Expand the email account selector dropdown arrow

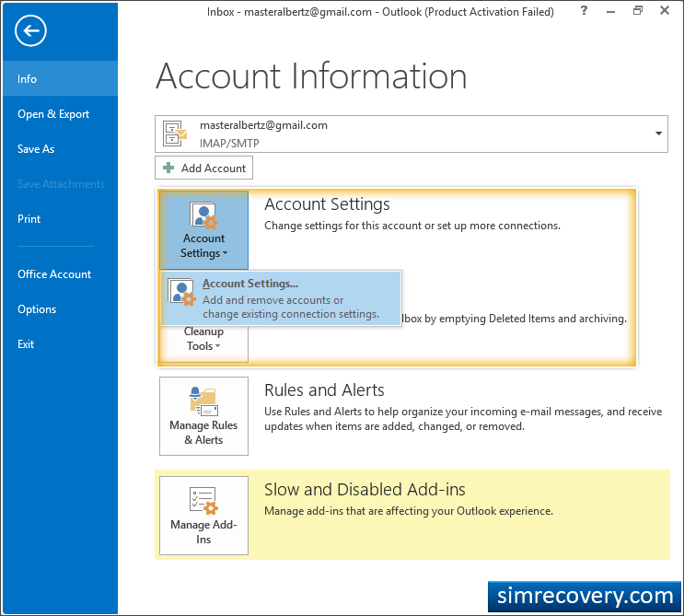pyautogui.click(x=659, y=134)
